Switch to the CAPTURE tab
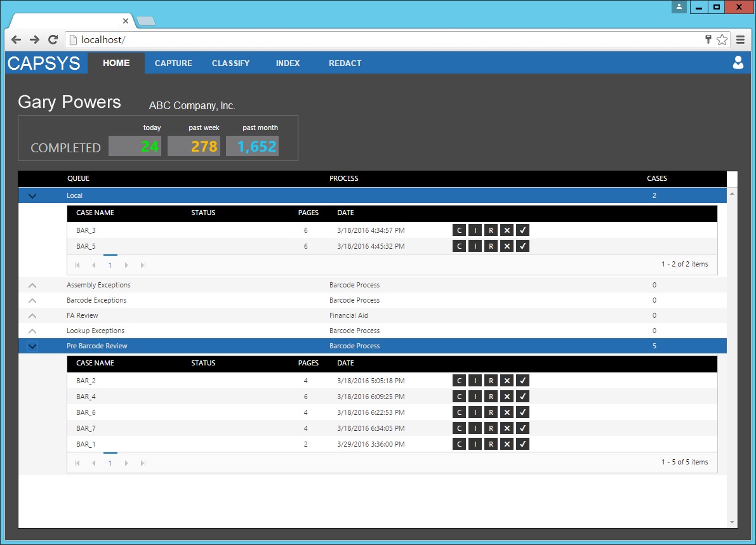Viewport: 756px width, 545px height. click(173, 63)
